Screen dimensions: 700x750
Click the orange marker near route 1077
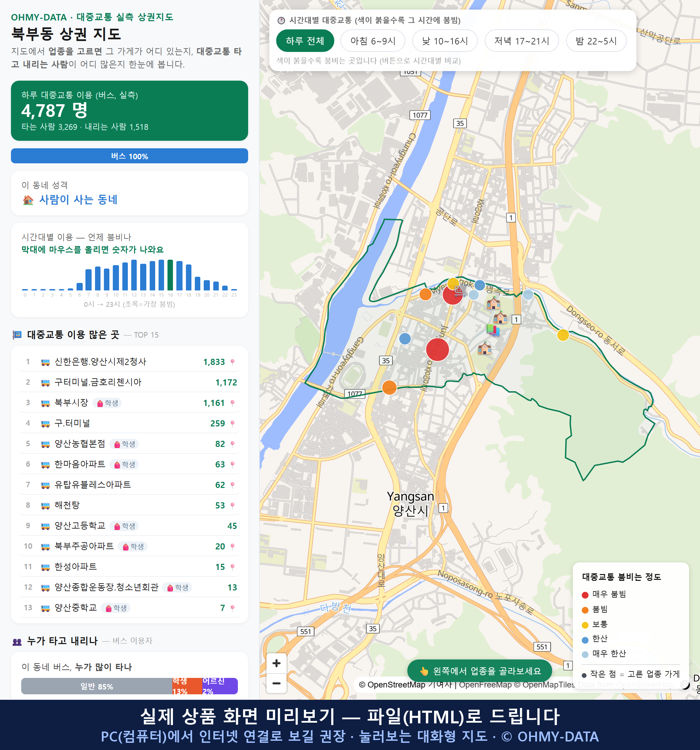(389, 387)
